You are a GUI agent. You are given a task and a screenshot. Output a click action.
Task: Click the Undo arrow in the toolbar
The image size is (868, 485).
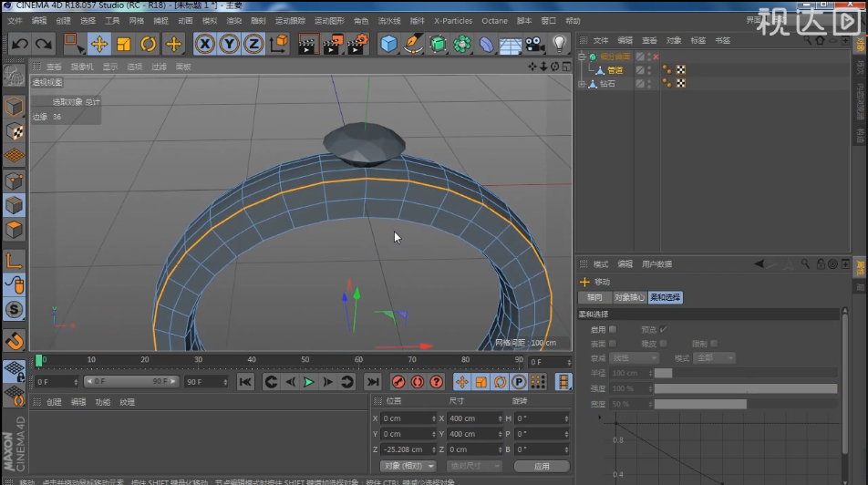coord(19,44)
